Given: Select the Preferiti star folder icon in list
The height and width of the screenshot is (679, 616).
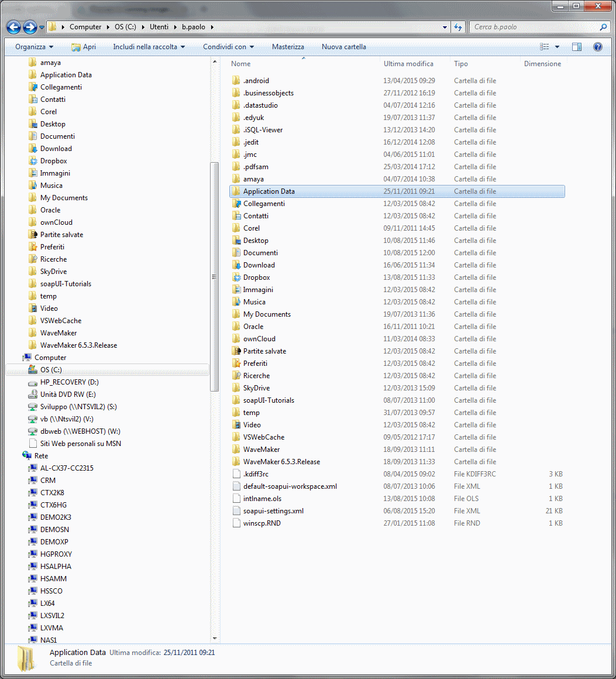Looking at the screenshot, I should [236, 363].
